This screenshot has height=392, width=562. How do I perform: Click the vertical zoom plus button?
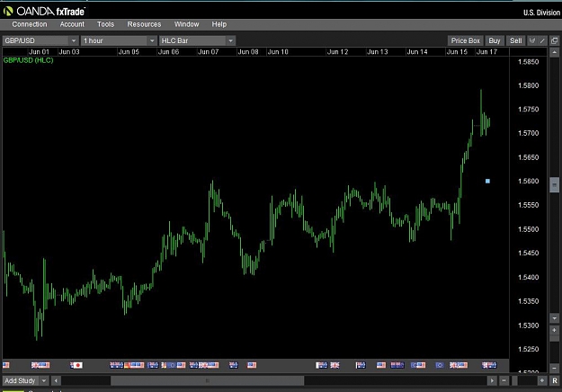click(x=555, y=330)
